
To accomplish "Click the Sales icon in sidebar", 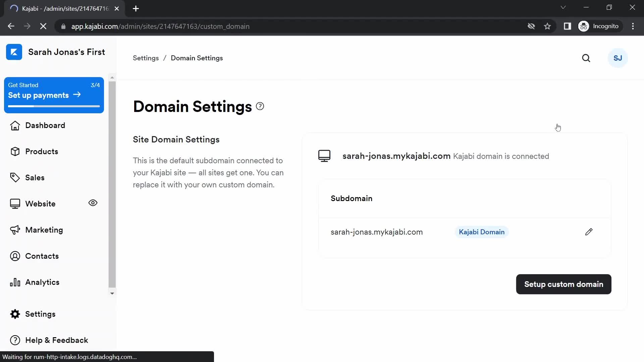I will pyautogui.click(x=15, y=178).
